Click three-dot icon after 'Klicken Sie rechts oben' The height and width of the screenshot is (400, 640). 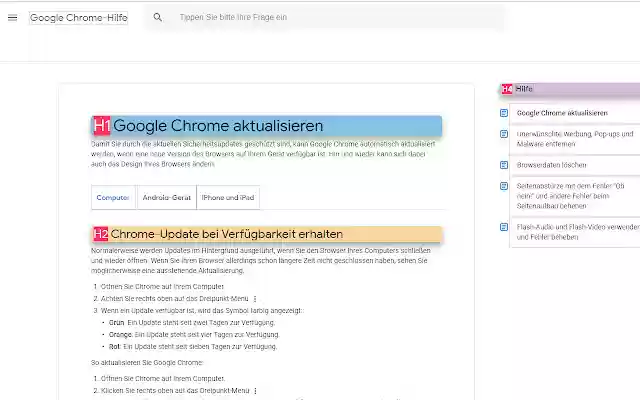tap(256, 391)
